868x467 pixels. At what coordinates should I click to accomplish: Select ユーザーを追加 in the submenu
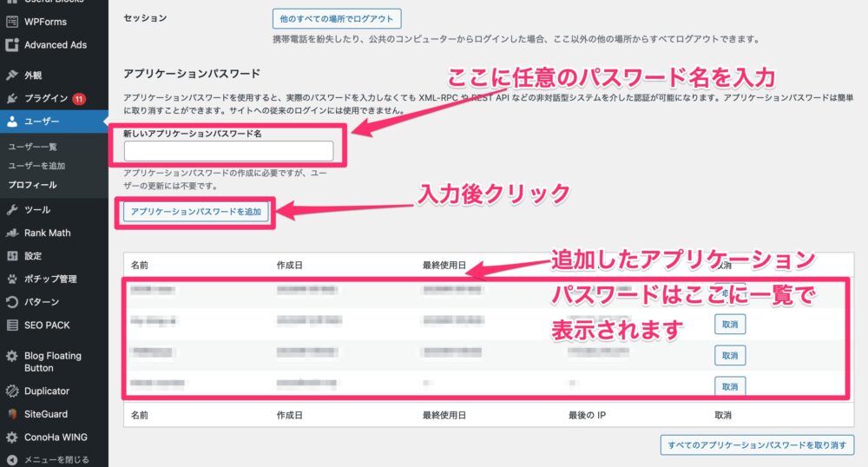click(x=36, y=166)
